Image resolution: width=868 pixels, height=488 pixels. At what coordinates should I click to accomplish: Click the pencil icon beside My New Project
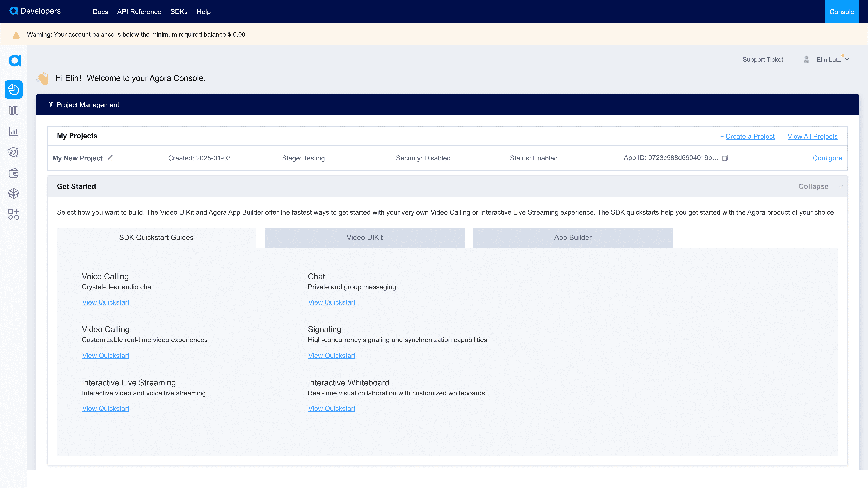111,158
